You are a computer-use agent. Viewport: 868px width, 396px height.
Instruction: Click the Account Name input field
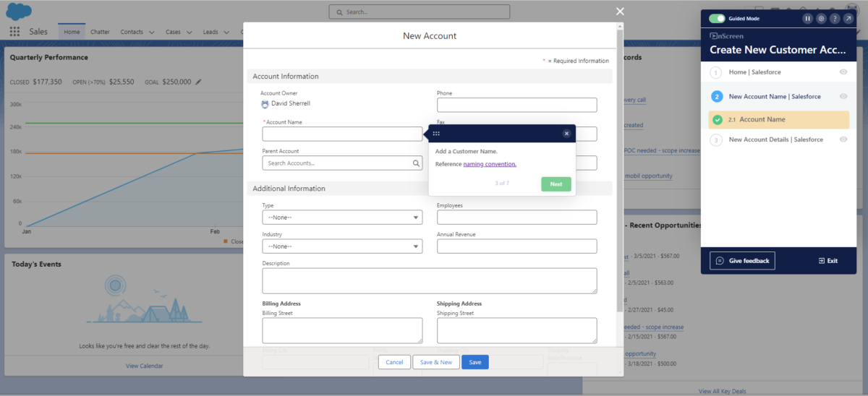(x=342, y=134)
